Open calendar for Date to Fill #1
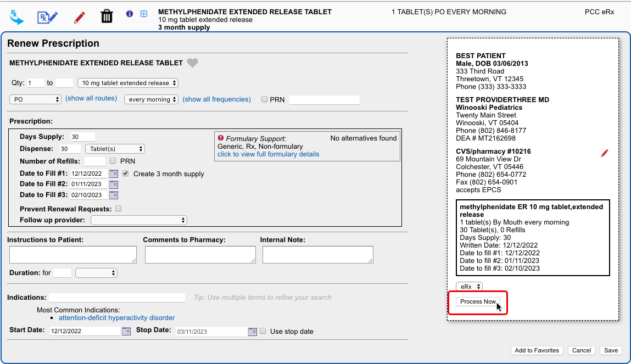This screenshot has width=631, height=364. click(x=114, y=173)
